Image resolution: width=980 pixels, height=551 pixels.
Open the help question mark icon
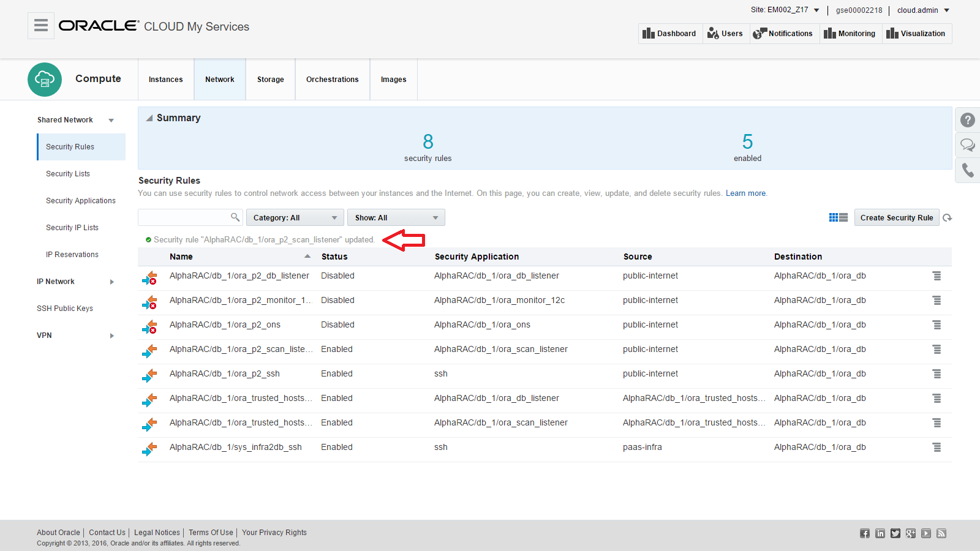968,120
